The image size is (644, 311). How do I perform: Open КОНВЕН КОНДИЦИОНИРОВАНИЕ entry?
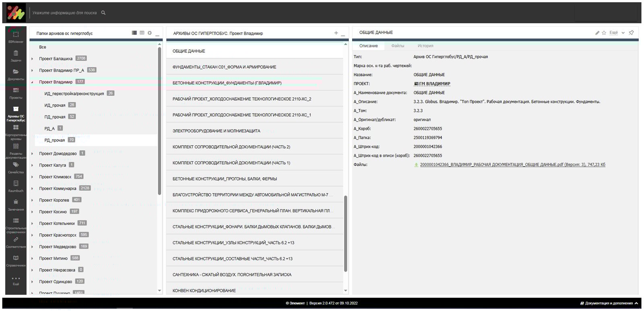255,290
